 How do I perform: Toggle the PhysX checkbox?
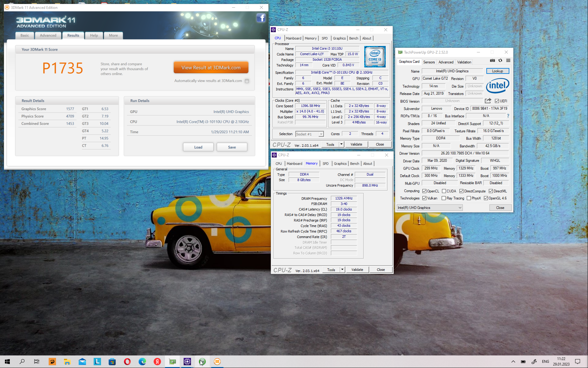coord(469,198)
